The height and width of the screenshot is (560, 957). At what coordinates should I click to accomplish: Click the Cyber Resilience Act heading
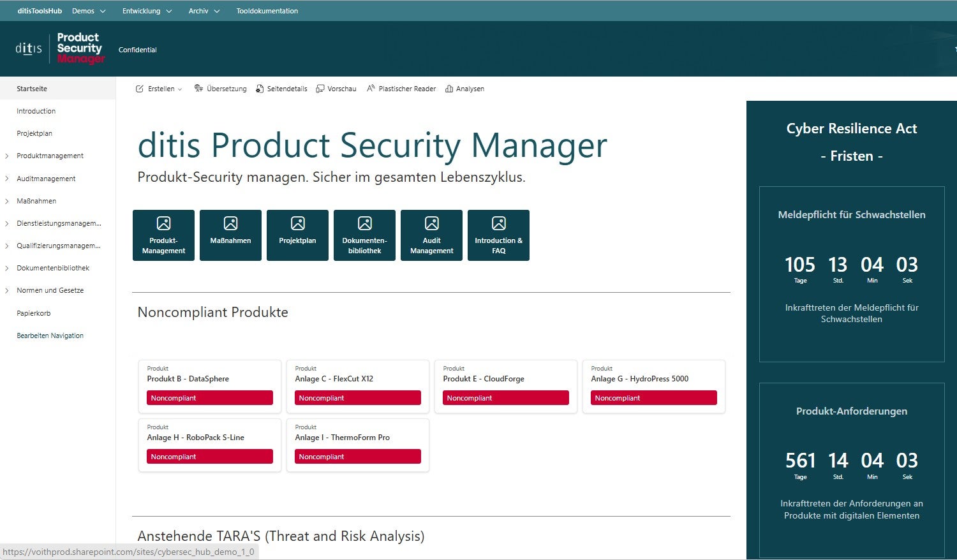click(852, 129)
